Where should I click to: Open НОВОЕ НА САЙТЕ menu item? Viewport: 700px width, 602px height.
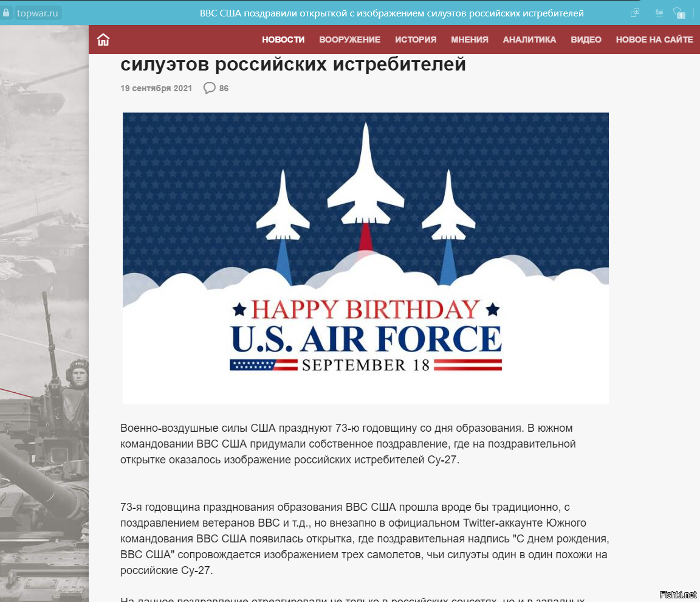654,40
